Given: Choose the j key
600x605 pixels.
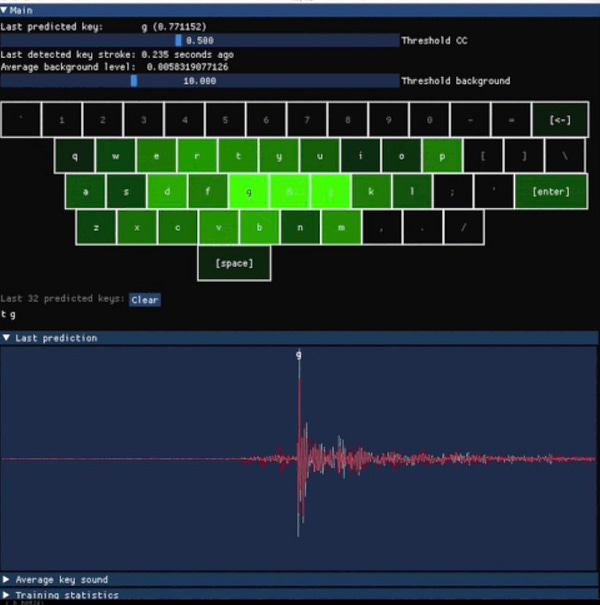Looking at the screenshot, I should tap(331, 191).
